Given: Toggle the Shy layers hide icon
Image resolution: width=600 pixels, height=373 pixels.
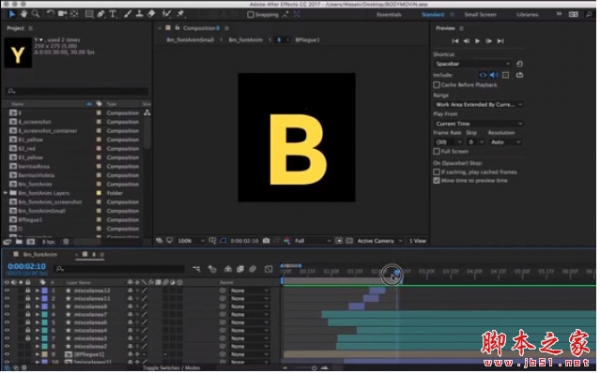Looking at the screenshot, I should pos(228,270).
